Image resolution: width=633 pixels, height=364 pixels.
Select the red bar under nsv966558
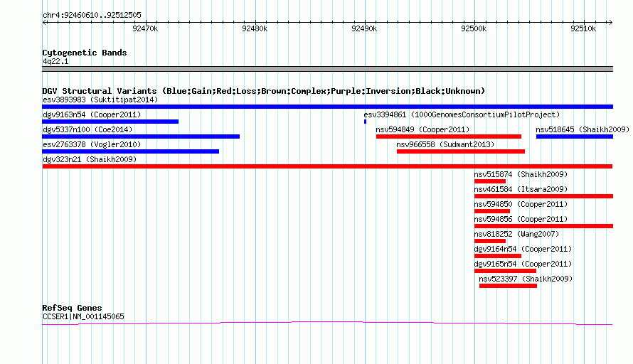[461, 151]
